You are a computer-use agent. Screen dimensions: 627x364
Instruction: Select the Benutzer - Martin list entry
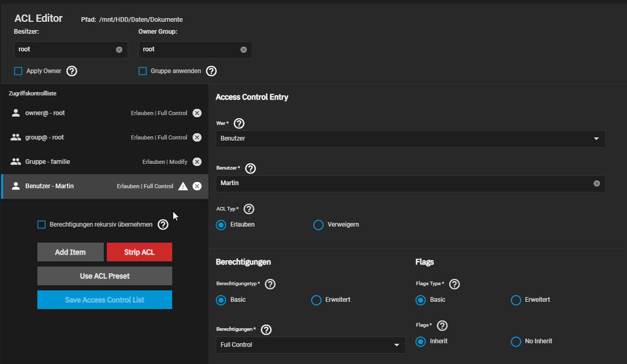click(x=105, y=186)
